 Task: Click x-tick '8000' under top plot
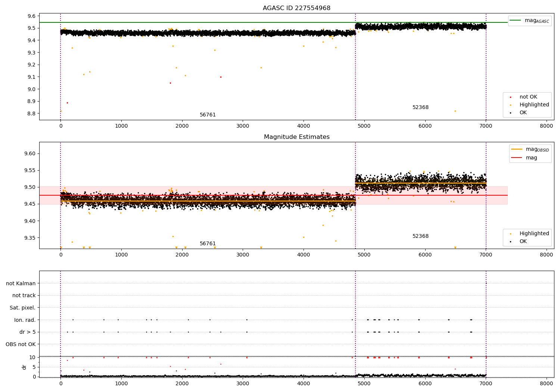(547, 126)
